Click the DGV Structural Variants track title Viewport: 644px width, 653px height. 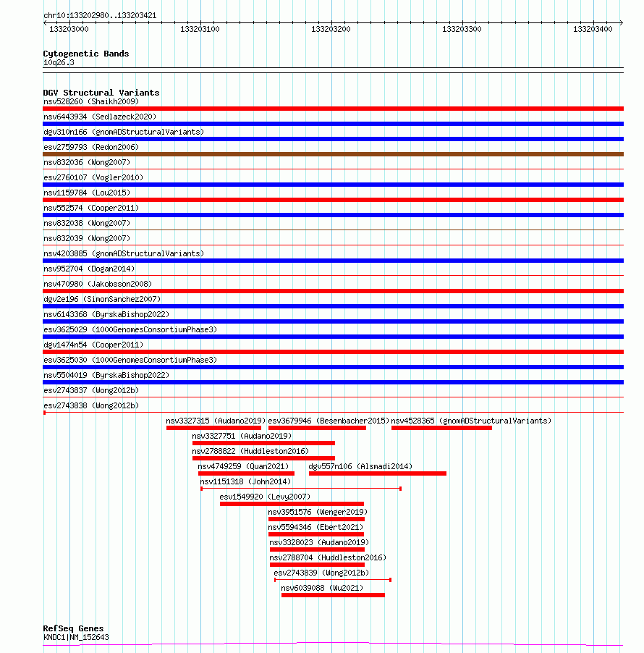click(x=101, y=93)
